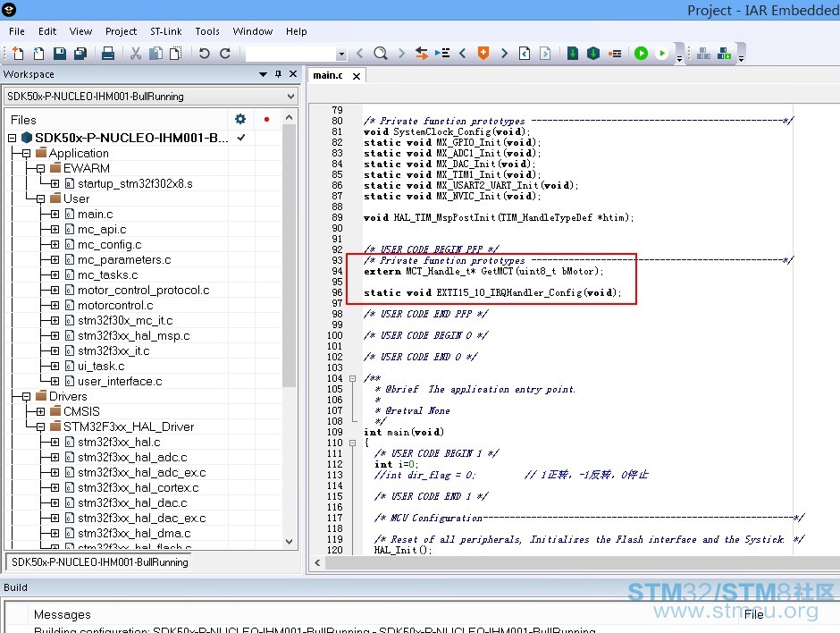Select the SDK50x-P-NUCLEO-IHM001-BullRunning bottom workspace tab

click(x=100, y=562)
